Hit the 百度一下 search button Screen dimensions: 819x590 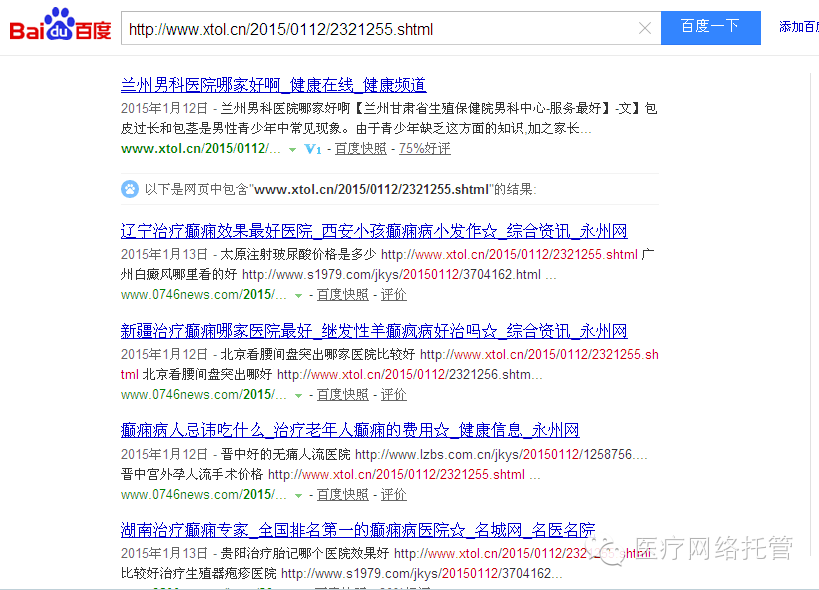(x=710, y=28)
